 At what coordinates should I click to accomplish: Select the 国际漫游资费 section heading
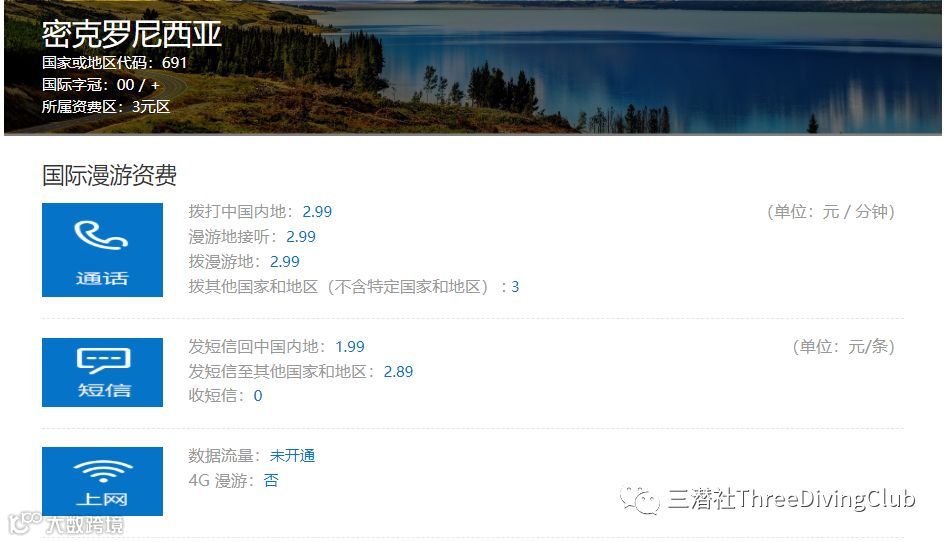[x=109, y=175]
